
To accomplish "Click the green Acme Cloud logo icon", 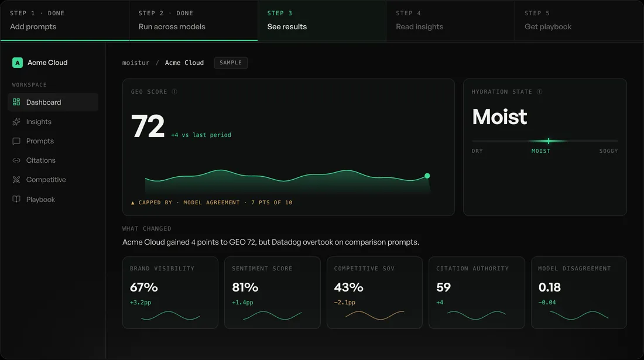I will tap(17, 63).
